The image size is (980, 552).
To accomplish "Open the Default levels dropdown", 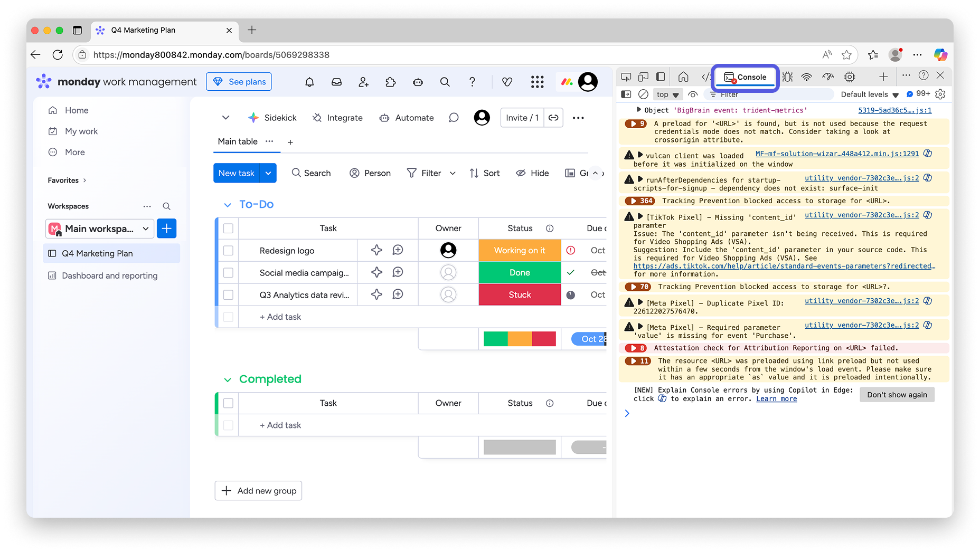I will point(869,94).
